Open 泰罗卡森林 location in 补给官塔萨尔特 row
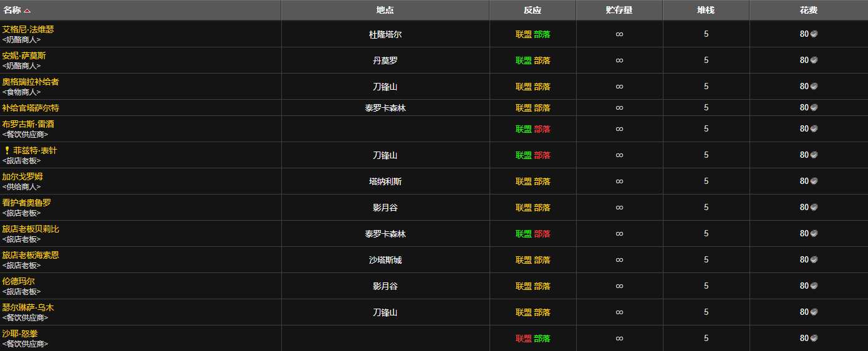The image size is (868, 351). [385, 108]
